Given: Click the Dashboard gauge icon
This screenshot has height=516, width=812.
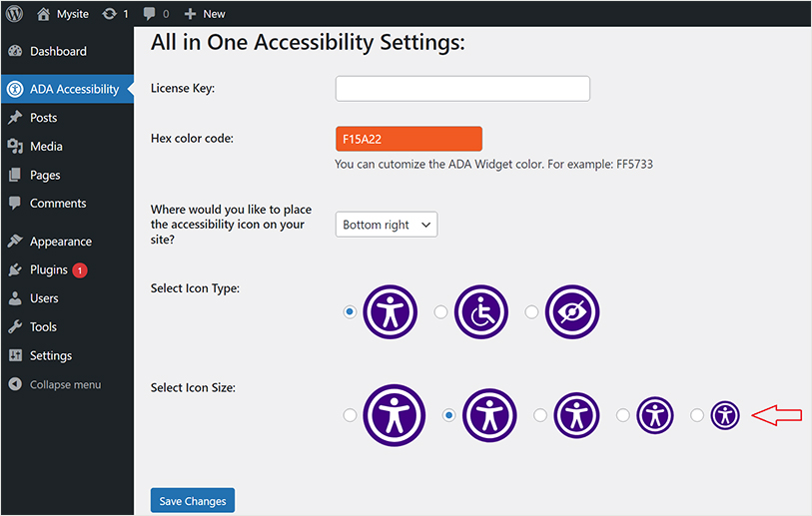Looking at the screenshot, I should tap(16, 51).
